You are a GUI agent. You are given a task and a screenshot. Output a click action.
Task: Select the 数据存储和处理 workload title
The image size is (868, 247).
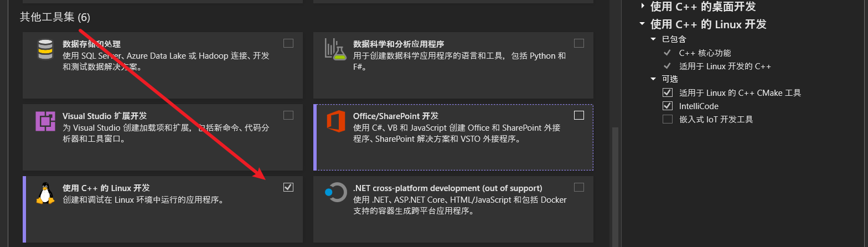[x=91, y=44]
